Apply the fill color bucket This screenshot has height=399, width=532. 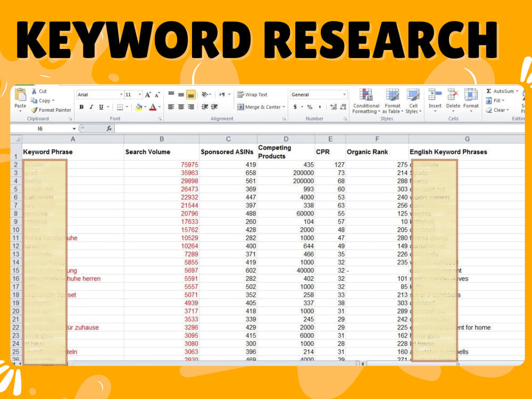[138, 107]
